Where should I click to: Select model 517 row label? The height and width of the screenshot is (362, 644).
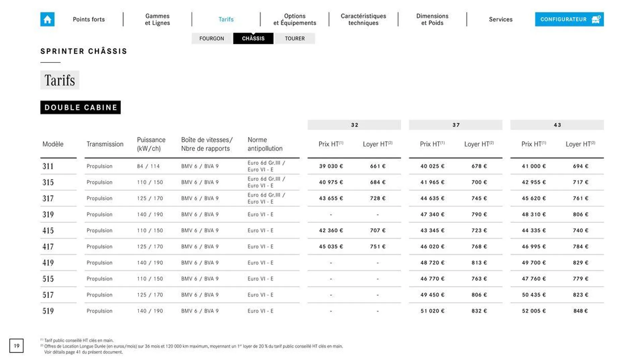click(48, 295)
